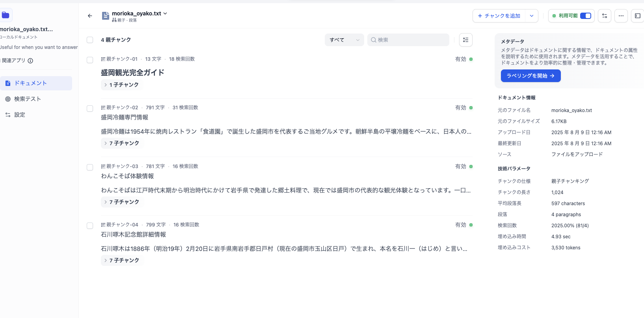644x318 pixels.
Task: Toggle the 利用可能 availability switch
Action: (586, 16)
